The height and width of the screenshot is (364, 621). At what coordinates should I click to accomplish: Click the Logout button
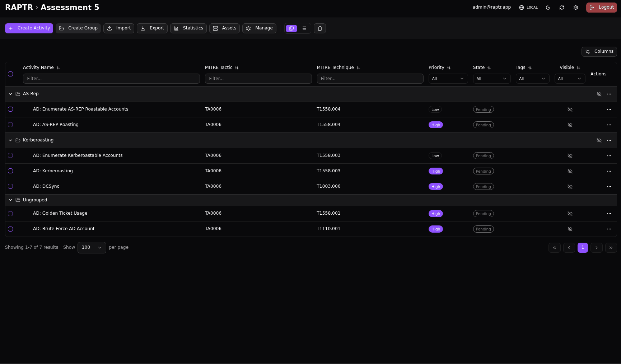(601, 8)
